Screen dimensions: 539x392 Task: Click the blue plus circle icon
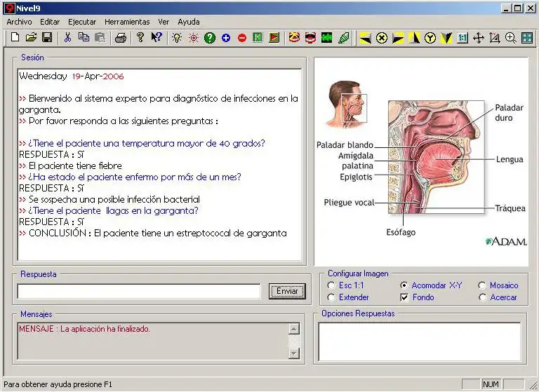click(x=226, y=38)
